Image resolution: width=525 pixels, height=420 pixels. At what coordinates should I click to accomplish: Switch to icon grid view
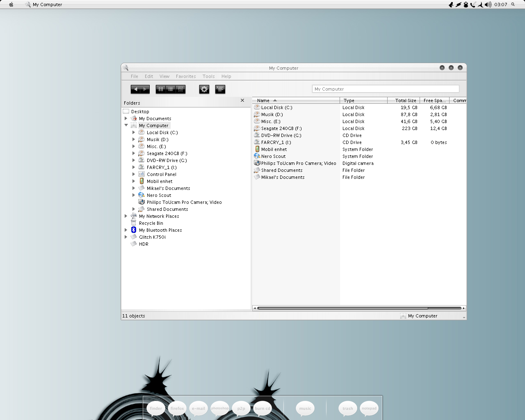(x=161, y=89)
